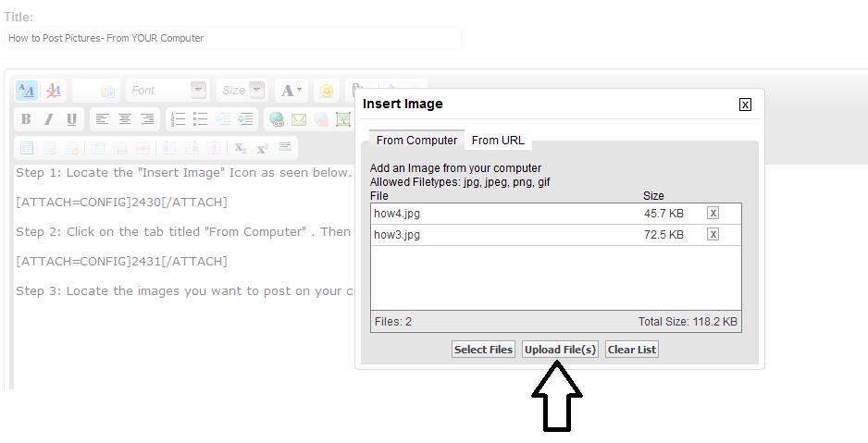This screenshot has height=443, width=868.
Task: Align text to center
Action: point(125,119)
